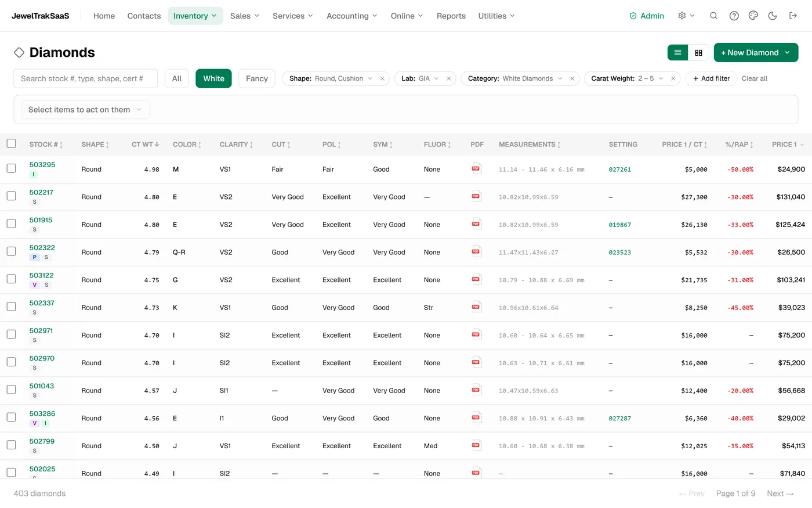This screenshot has height=508, width=812.
Task: Remove the Lab GIA filter
Action: click(448, 78)
